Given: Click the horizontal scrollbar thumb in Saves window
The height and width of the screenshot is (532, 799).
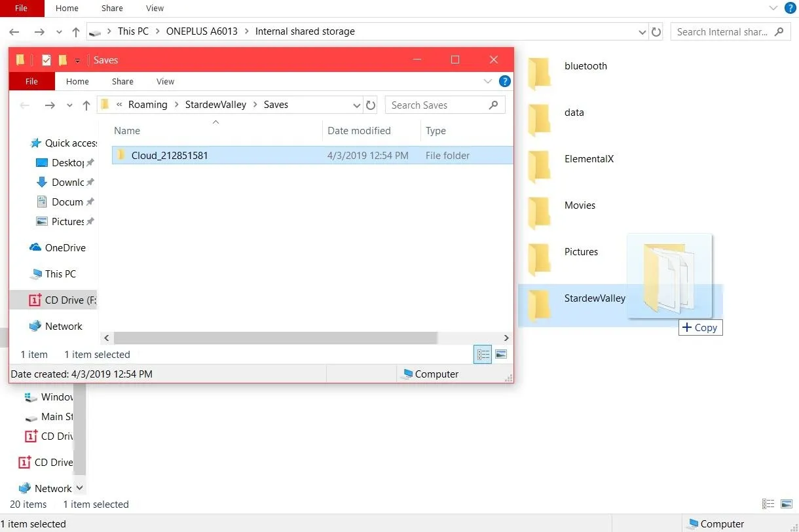Looking at the screenshot, I should tap(275, 338).
